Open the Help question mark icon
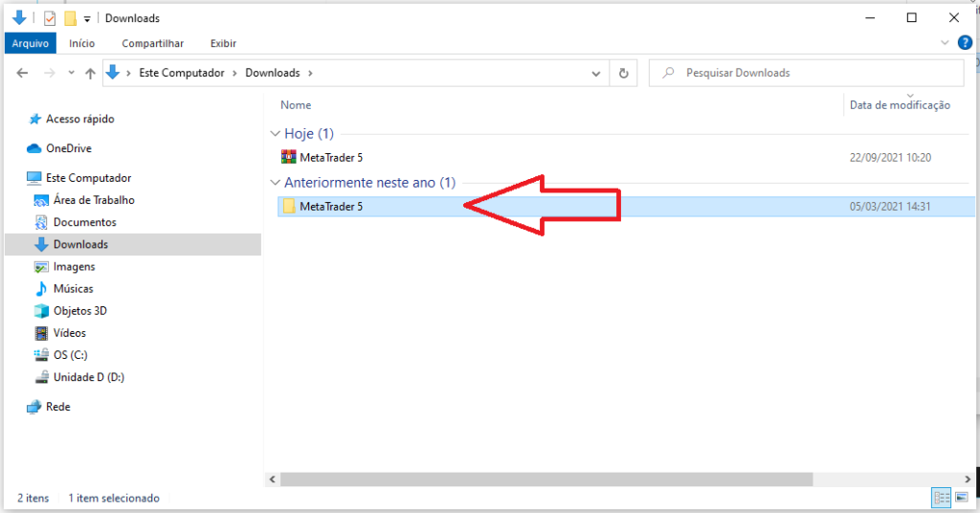 tap(965, 43)
